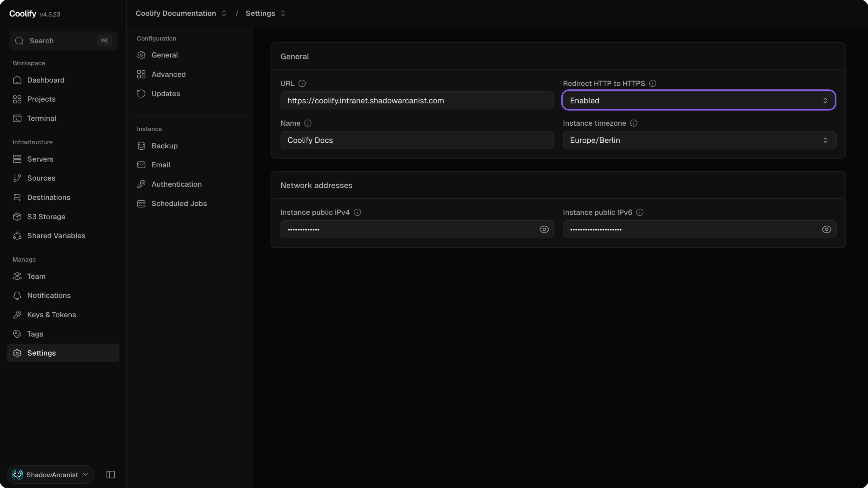Click the Instance public IPv6 info icon
868x488 pixels.
click(x=639, y=212)
